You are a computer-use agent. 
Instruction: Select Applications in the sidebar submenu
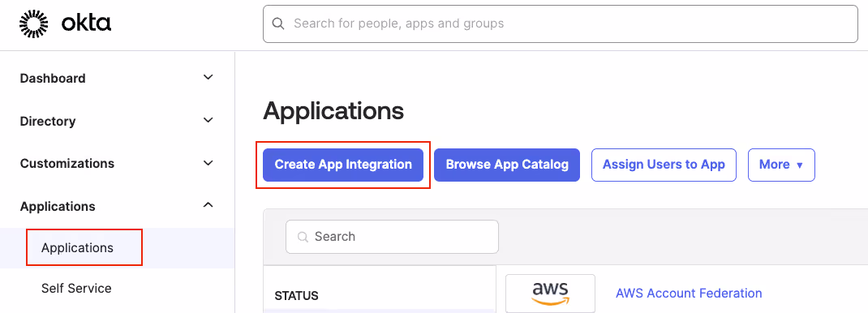[78, 248]
